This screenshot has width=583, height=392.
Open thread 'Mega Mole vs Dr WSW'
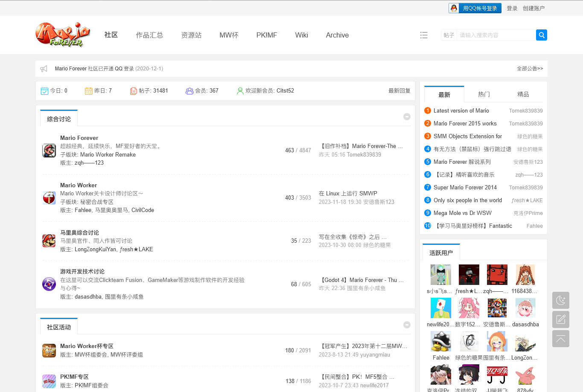tap(463, 213)
